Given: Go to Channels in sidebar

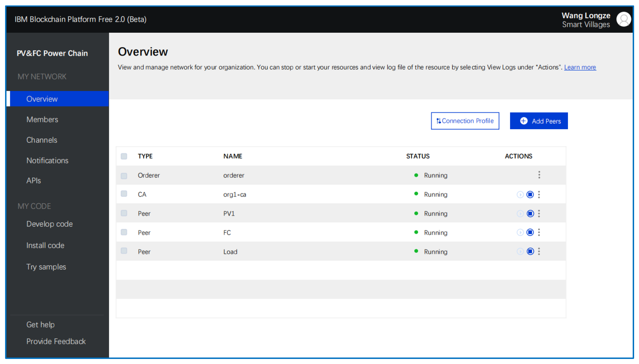Looking at the screenshot, I should [x=42, y=140].
